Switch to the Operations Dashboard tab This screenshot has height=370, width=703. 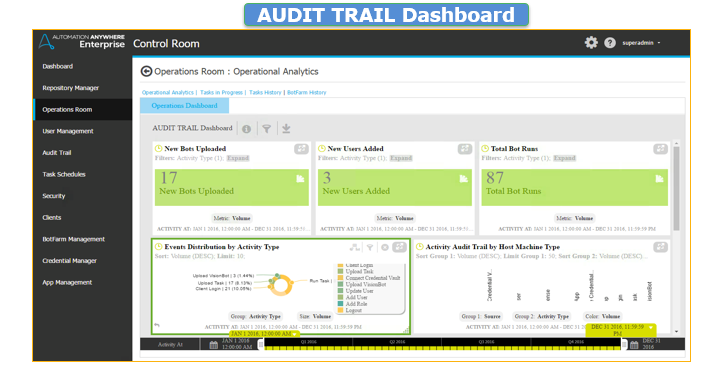click(x=184, y=106)
